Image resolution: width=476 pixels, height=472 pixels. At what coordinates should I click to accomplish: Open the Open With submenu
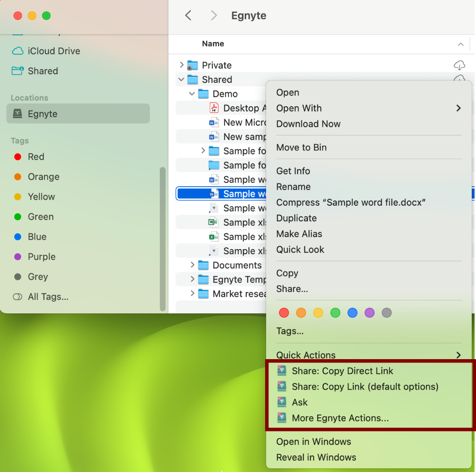(x=368, y=108)
